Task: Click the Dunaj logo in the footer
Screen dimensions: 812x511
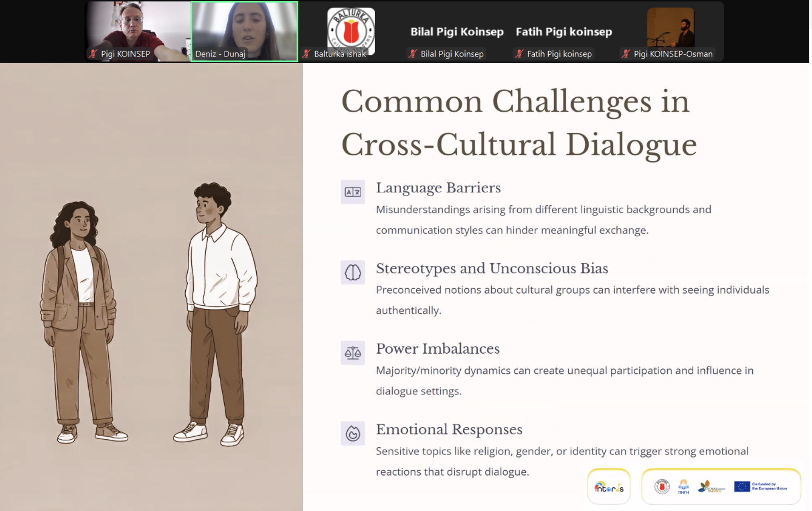Action: click(x=711, y=487)
